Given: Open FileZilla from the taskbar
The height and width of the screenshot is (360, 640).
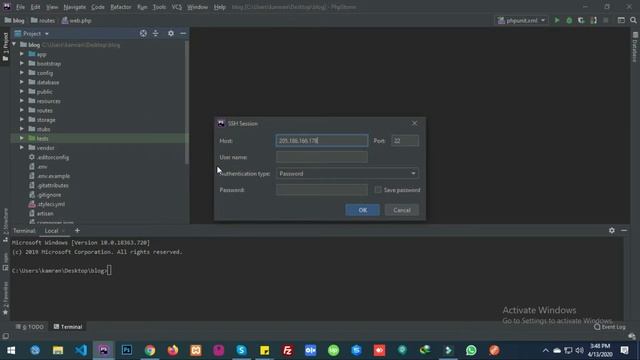Looking at the screenshot, I should (287, 350).
